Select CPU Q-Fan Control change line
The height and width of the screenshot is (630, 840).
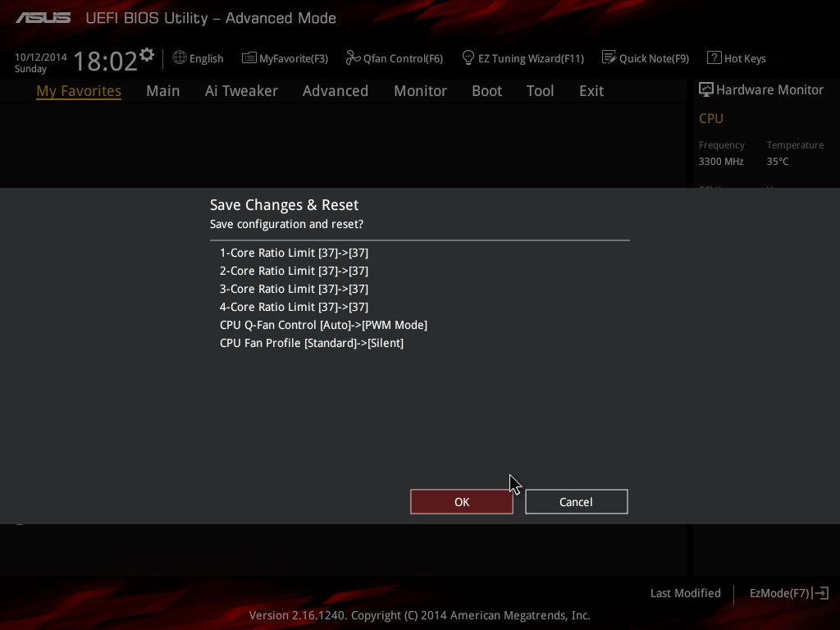(323, 325)
